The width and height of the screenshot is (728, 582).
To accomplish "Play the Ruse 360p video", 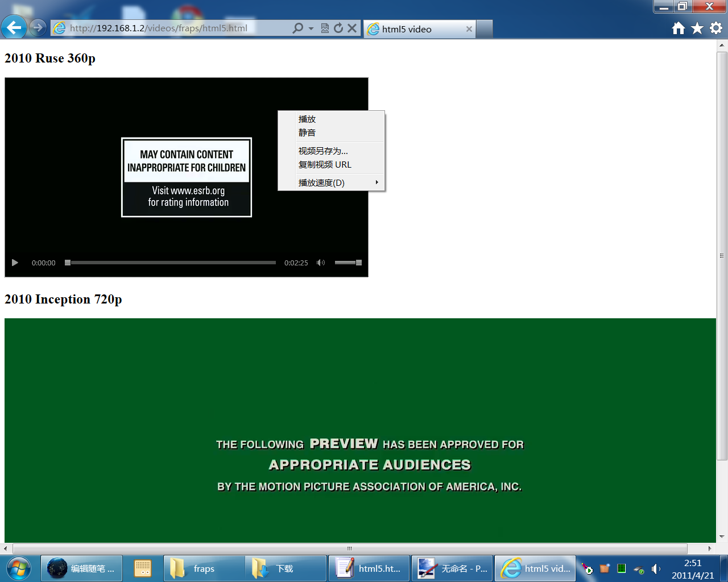I will tap(15, 263).
